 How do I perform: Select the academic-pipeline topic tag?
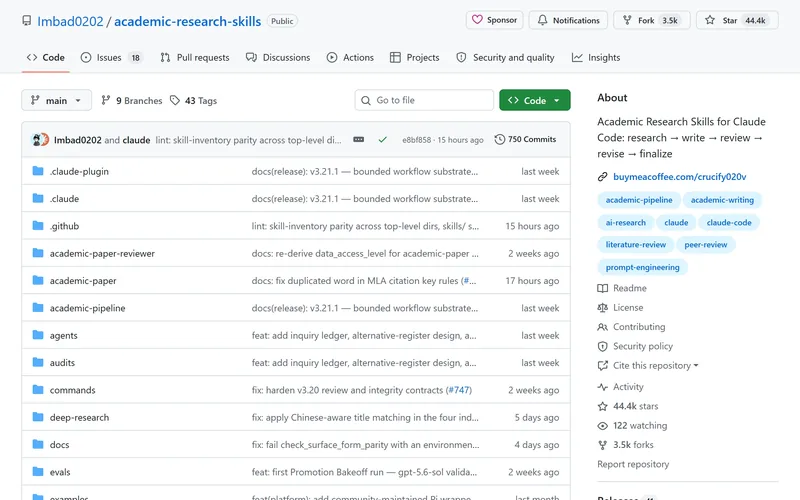point(639,200)
